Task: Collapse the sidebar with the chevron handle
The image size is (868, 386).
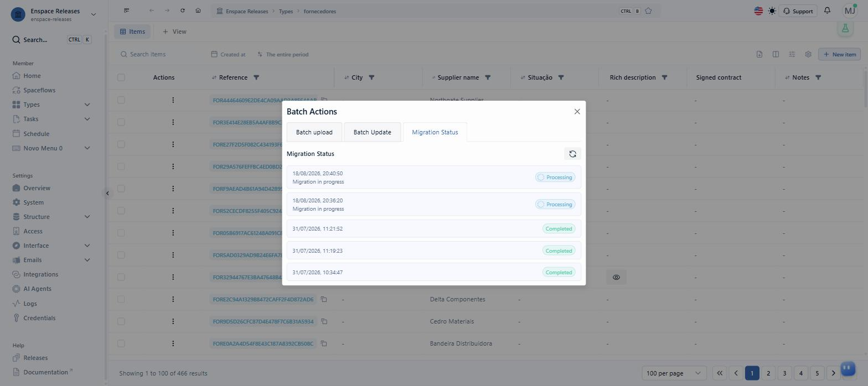Action: [107, 193]
